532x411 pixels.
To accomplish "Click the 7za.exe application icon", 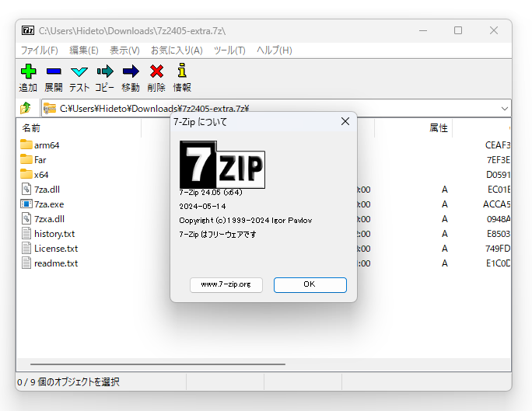I will (26, 204).
